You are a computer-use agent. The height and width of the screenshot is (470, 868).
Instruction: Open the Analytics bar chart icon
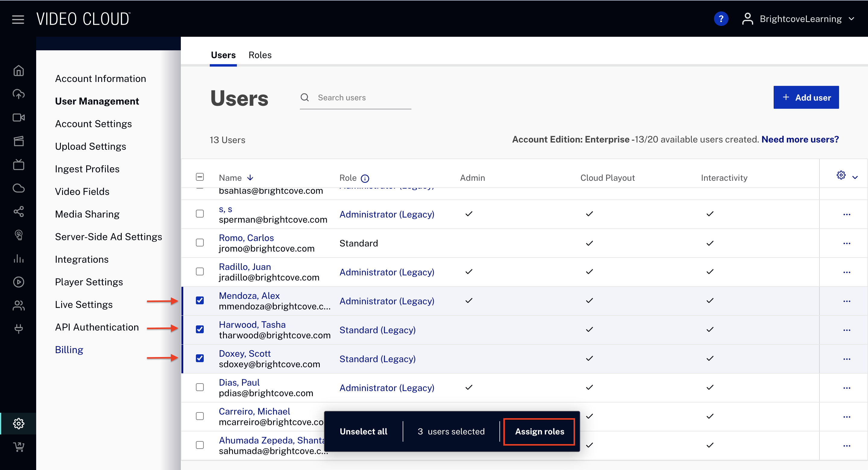(x=18, y=258)
